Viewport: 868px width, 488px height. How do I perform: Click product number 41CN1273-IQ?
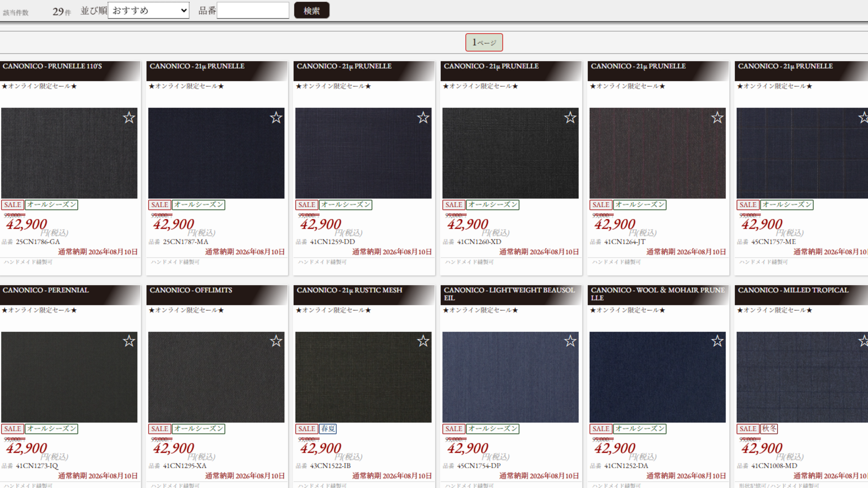click(37, 466)
